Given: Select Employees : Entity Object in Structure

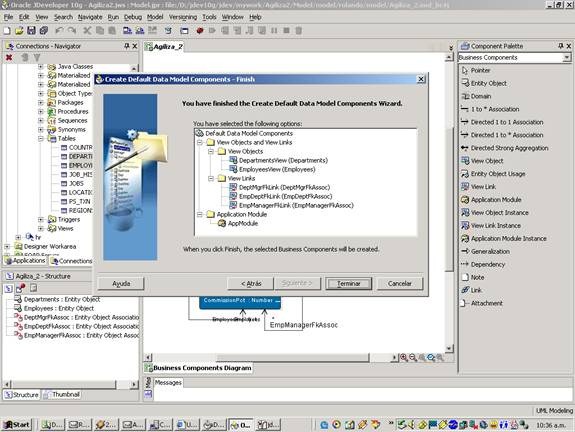Looking at the screenshot, I should point(54,308).
